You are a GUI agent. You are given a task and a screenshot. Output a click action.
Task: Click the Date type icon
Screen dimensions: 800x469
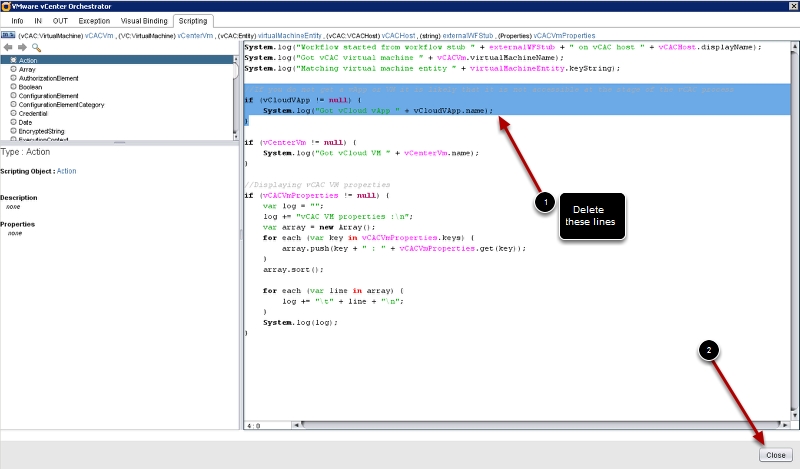point(13,122)
